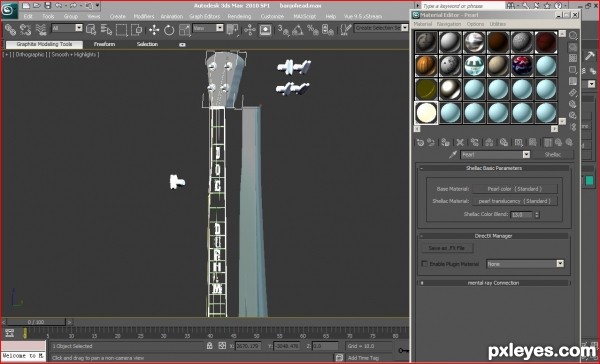Open the Rendering menu

click(239, 16)
